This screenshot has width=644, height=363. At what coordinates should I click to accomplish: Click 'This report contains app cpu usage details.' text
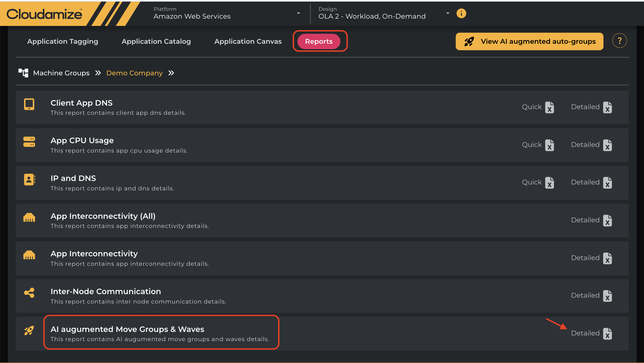pyautogui.click(x=119, y=151)
